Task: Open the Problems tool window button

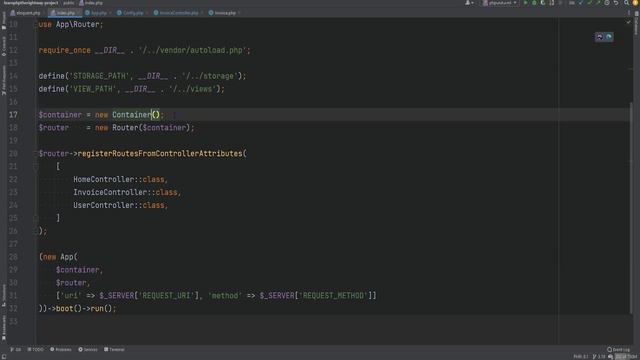Action: (60, 349)
